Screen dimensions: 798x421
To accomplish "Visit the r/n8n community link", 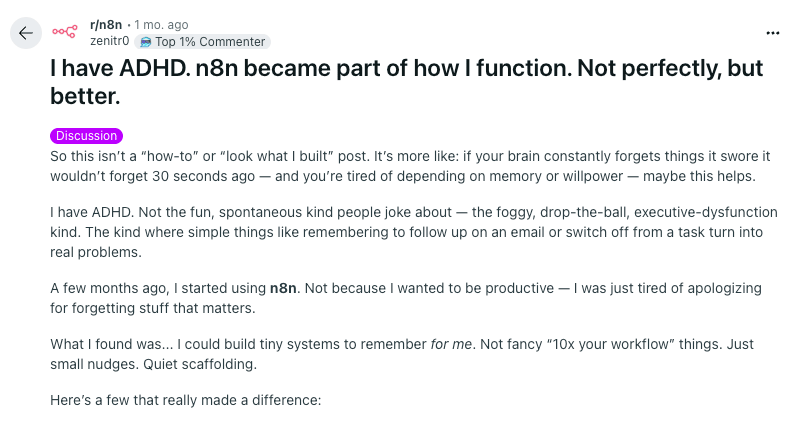I will [106, 24].
